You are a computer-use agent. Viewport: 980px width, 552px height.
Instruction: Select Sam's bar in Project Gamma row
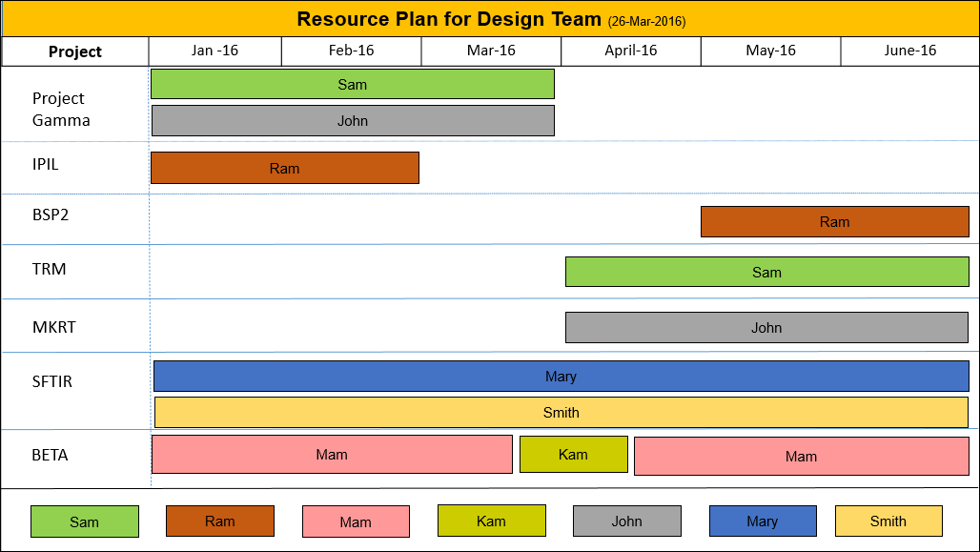point(353,84)
